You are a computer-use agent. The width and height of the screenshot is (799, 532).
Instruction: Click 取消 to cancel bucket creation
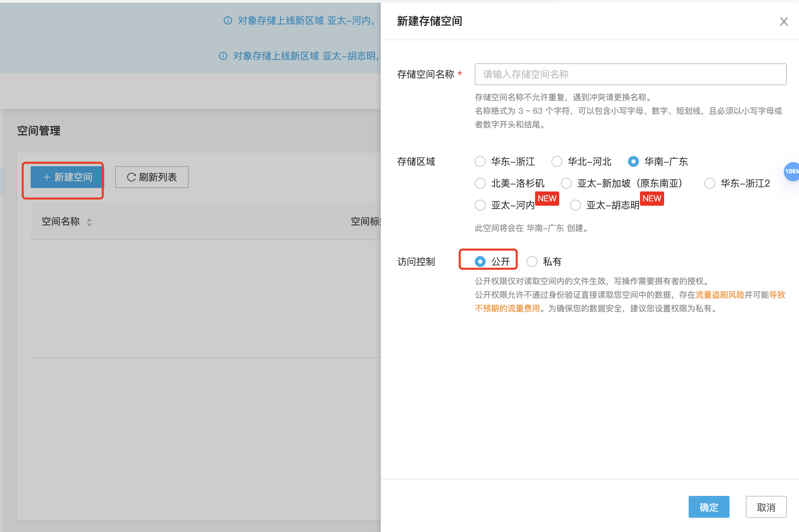766,507
